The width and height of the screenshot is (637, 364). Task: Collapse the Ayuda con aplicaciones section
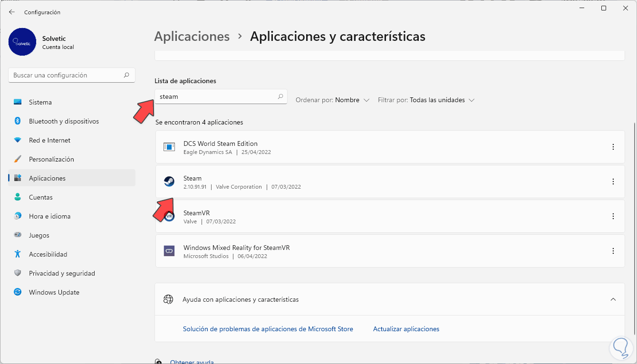pyautogui.click(x=613, y=299)
